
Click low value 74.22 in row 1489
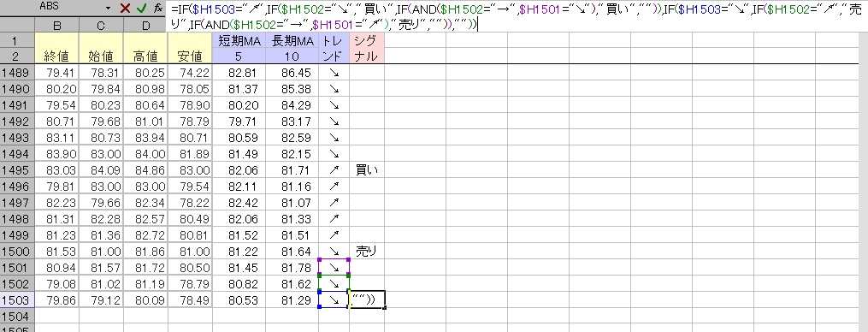(x=190, y=72)
